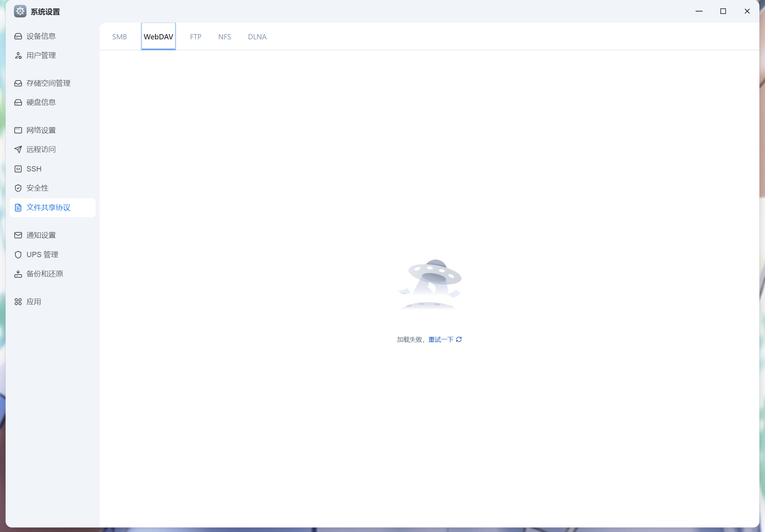Click the 重试一下 retry link
This screenshot has height=532, width=765.
[x=441, y=340]
